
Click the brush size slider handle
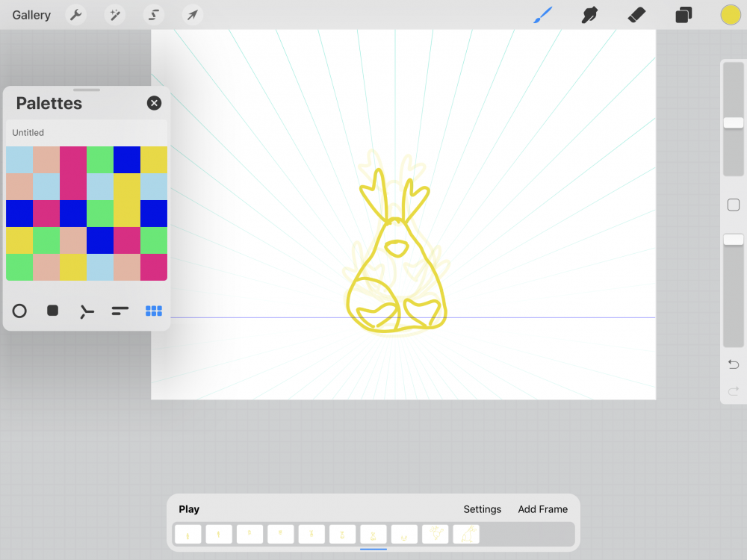tap(734, 123)
